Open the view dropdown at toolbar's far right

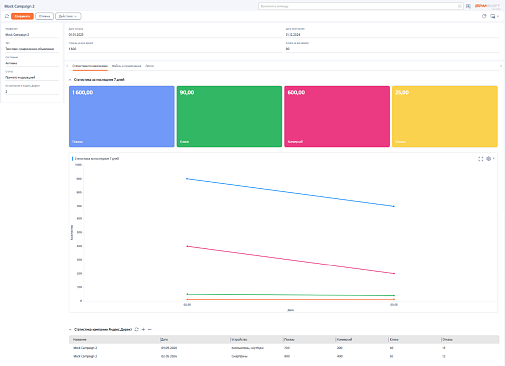[x=494, y=16]
